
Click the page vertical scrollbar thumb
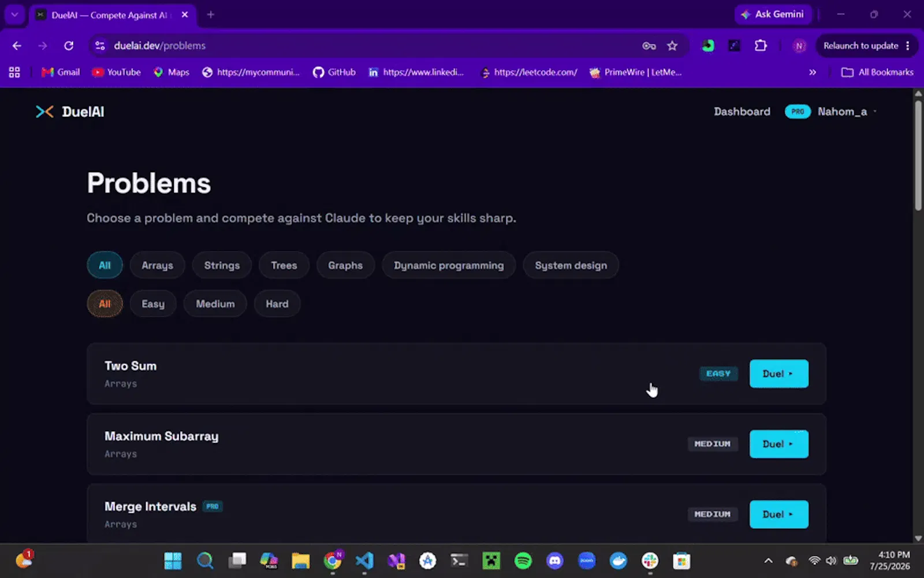click(918, 156)
